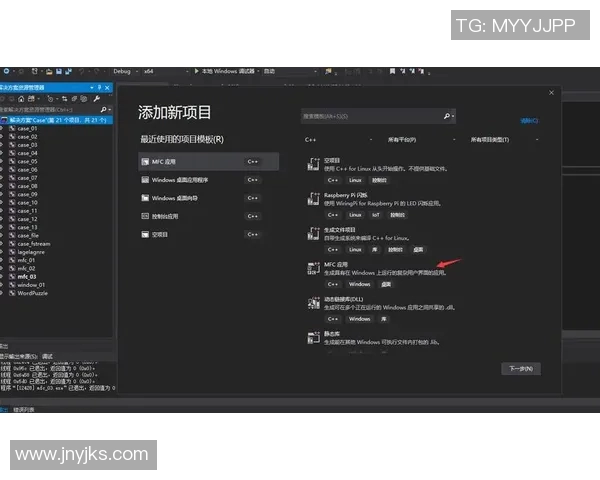
Task: Click the 动态链接库(DLL) template title text
Action: tap(344, 299)
